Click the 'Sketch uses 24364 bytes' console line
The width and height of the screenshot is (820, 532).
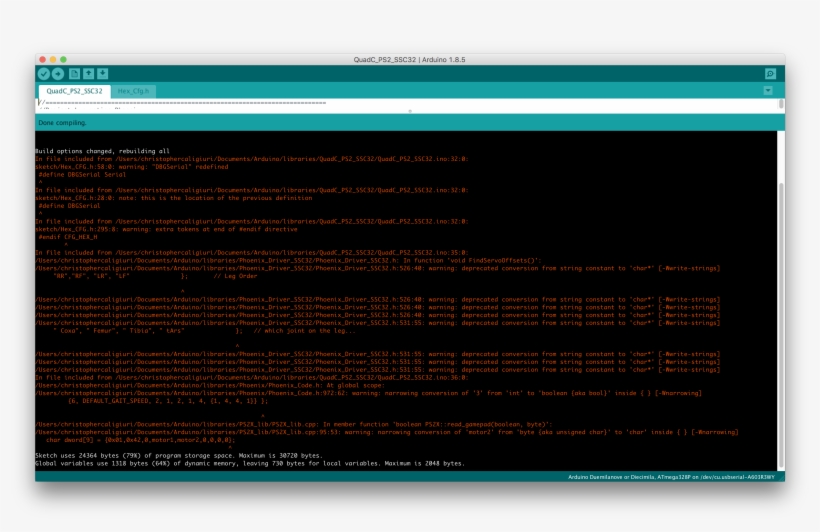pyautogui.click(x=178, y=455)
